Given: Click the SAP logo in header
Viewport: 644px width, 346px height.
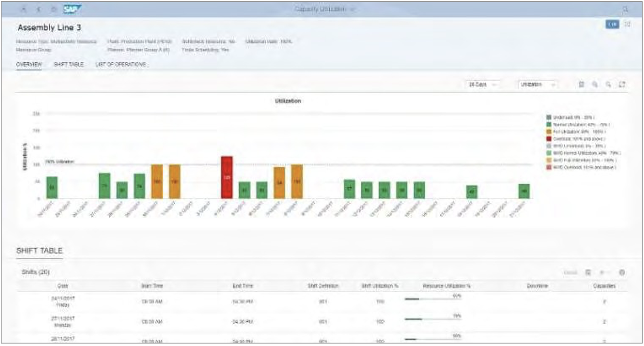Looking at the screenshot, I should (72, 9).
